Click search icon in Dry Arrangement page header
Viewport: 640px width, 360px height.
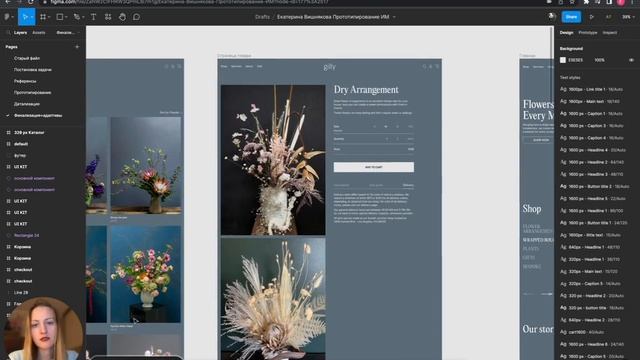point(424,66)
